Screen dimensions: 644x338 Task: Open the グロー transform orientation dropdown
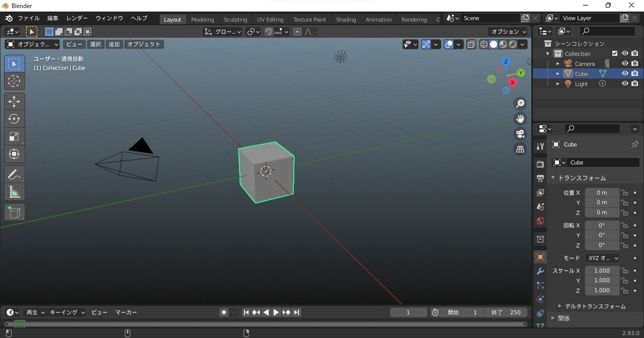(x=223, y=32)
